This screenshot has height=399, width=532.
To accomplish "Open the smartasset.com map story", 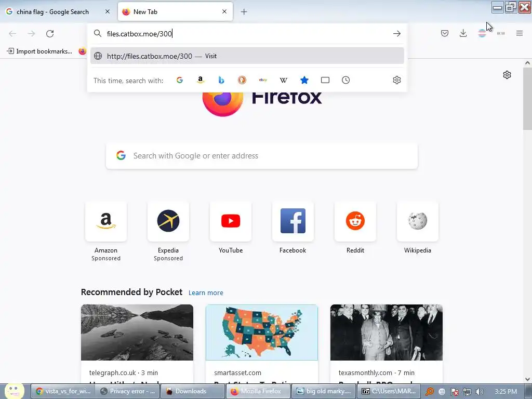I will [x=262, y=332].
